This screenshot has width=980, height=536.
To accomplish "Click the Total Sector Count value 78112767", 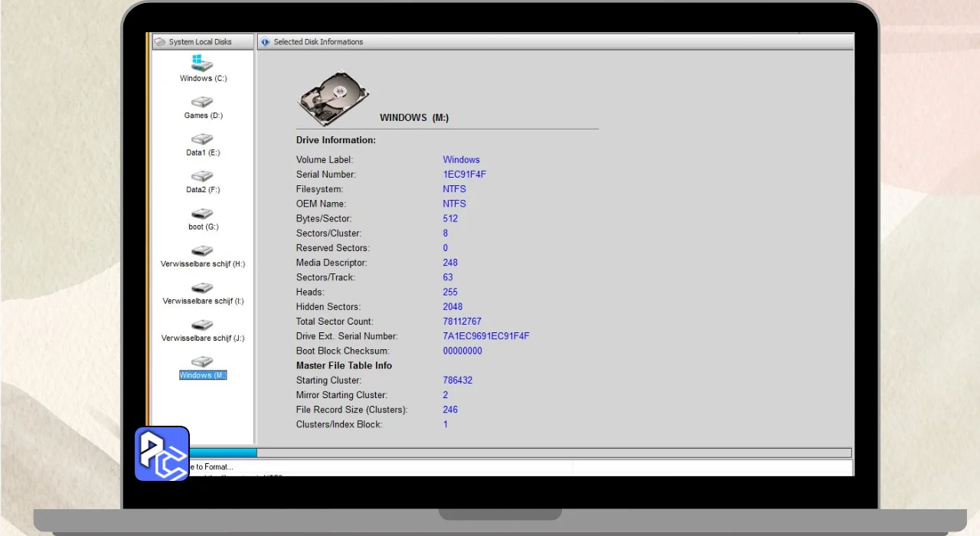I will 462,322.
